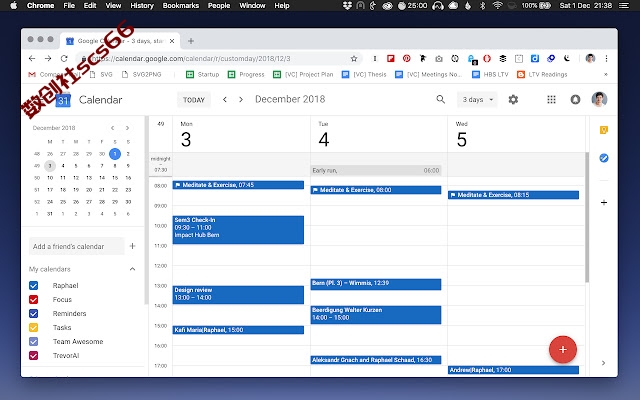Toggle Tasks calendar checkbox
The width and height of the screenshot is (640, 400).
tap(33, 327)
